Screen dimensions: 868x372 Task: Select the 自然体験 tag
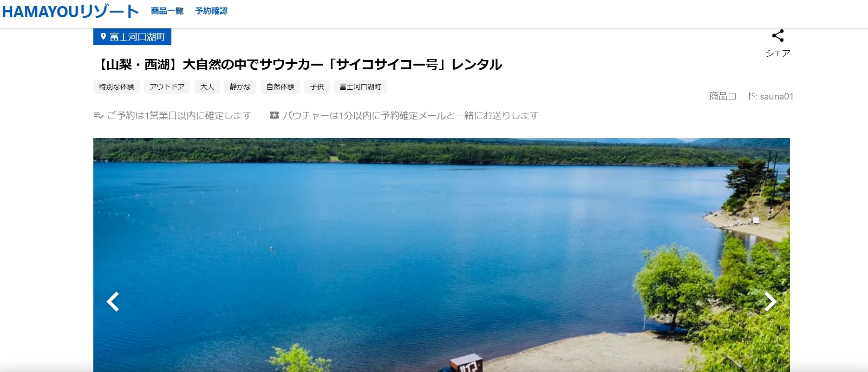click(281, 87)
